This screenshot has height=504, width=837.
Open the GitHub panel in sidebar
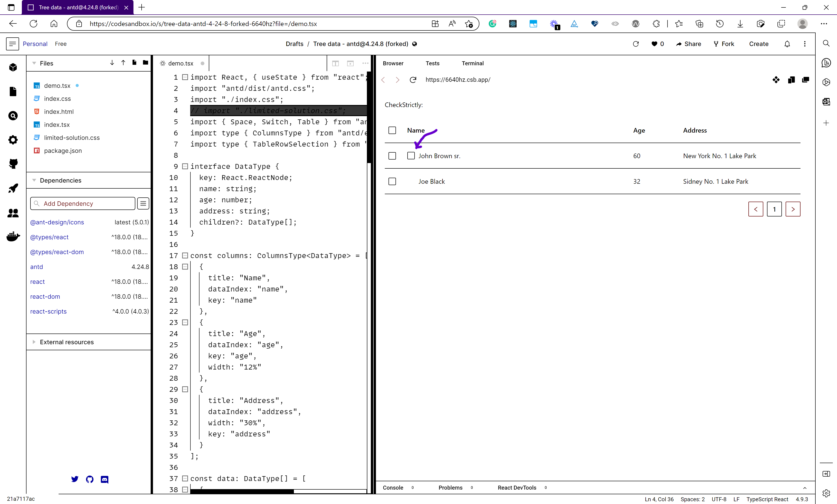pos(13,164)
